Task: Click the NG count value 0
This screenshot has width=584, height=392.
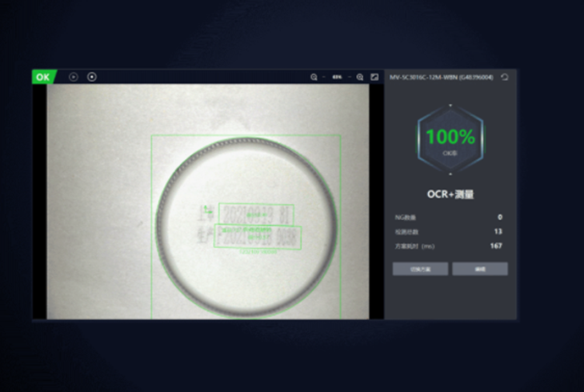Action: coord(499,217)
